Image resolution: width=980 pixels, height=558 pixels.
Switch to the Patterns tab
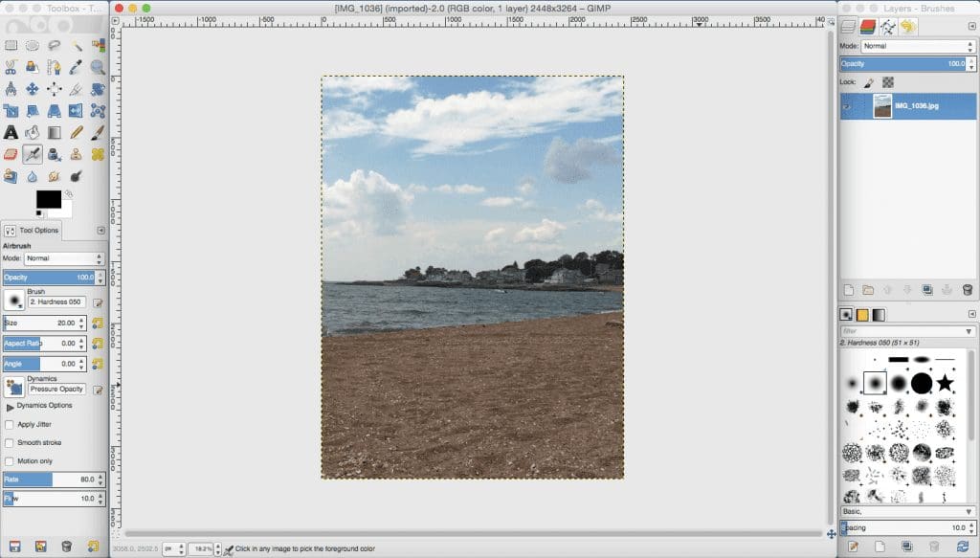[862, 316]
